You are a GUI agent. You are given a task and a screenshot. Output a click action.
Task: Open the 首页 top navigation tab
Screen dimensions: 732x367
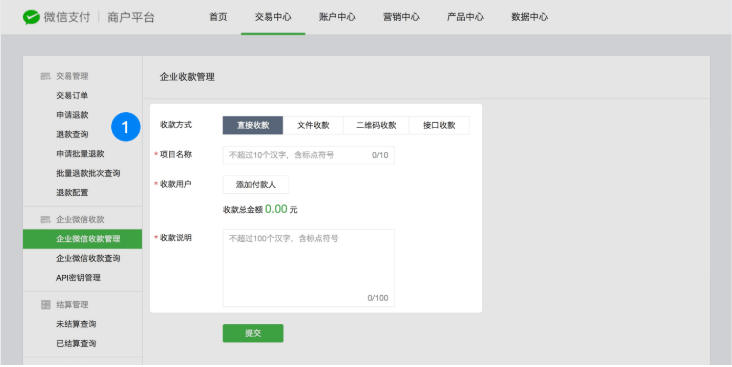click(x=218, y=17)
